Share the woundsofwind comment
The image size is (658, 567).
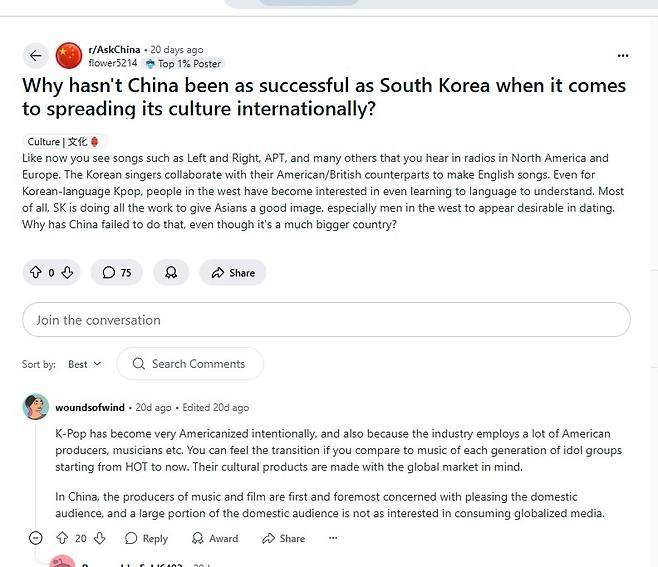[284, 538]
